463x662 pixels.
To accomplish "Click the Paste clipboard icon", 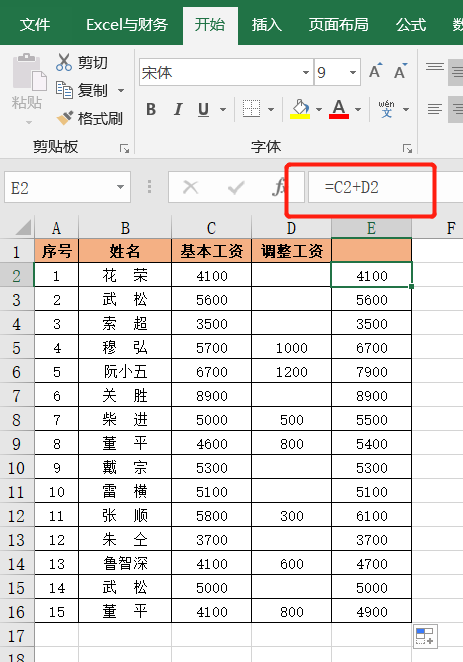I will click(x=29, y=72).
